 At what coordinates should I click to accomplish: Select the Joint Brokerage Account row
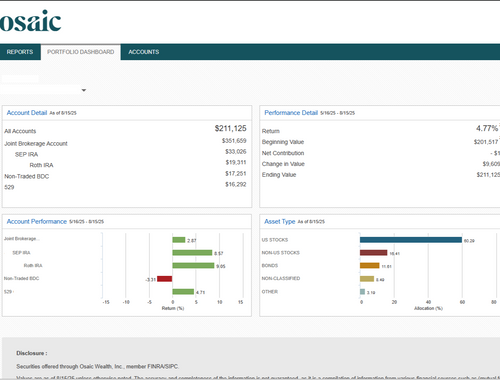coord(125,143)
